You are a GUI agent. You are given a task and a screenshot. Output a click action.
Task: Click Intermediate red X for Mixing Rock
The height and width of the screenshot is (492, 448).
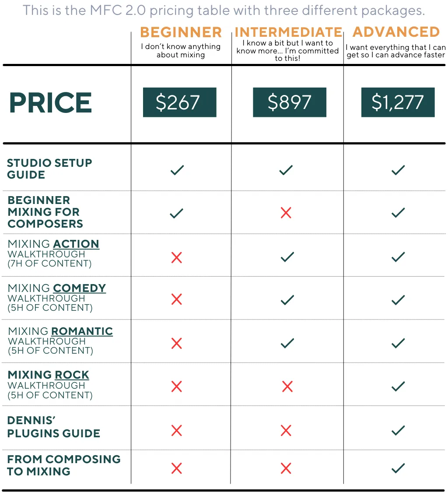click(x=287, y=387)
